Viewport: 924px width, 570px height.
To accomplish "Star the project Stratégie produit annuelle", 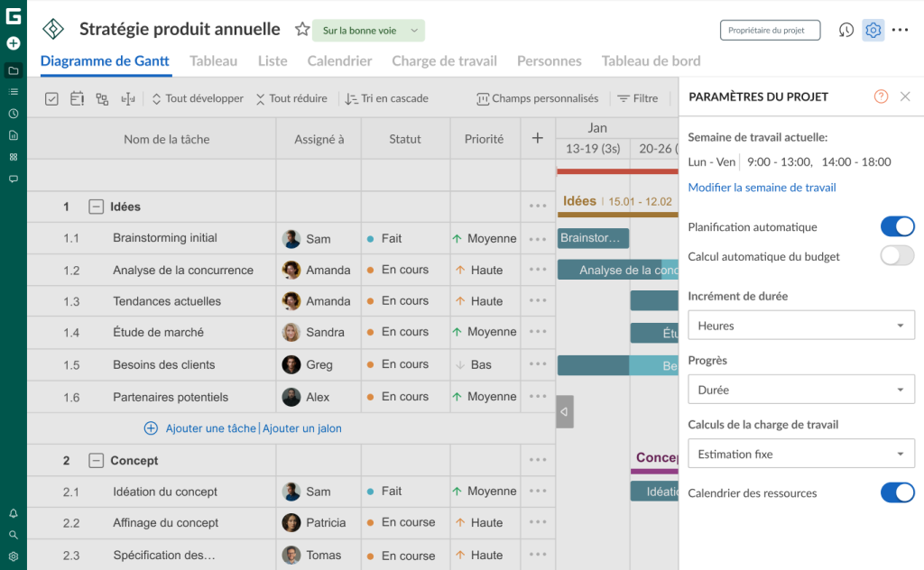I will tap(302, 29).
